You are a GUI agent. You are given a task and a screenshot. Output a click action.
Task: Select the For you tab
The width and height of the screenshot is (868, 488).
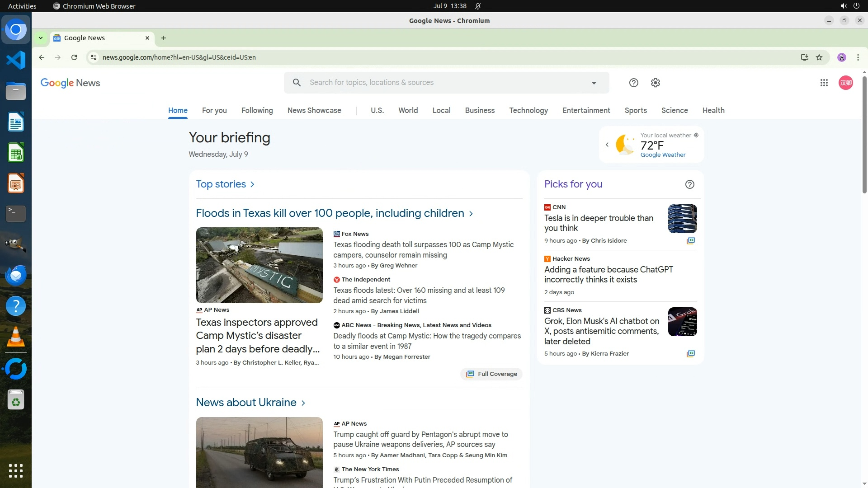point(214,111)
